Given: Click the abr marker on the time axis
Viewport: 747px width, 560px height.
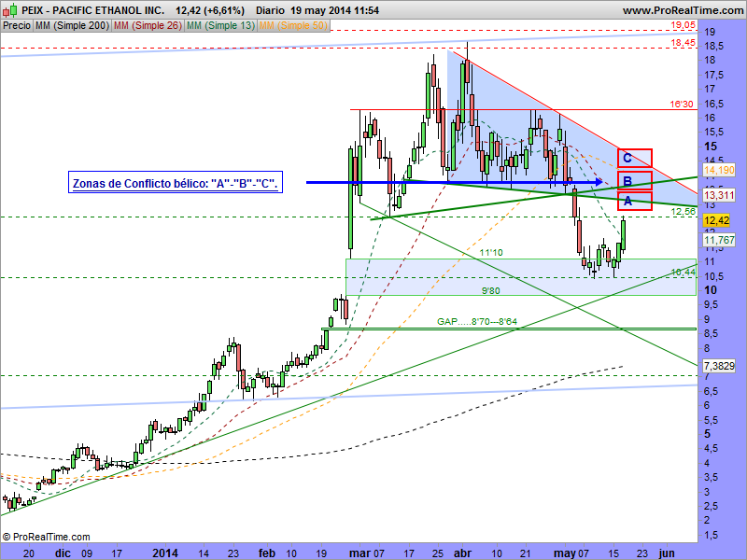Looking at the screenshot, I should click(x=462, y=553).
